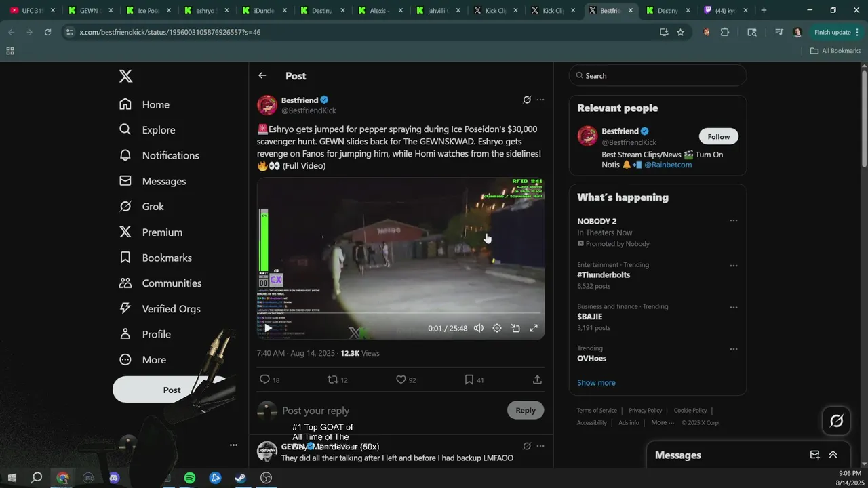Viewport: 868px width, 488px height.
Task: Click the video progress bar
Action: tap(401, 313)
